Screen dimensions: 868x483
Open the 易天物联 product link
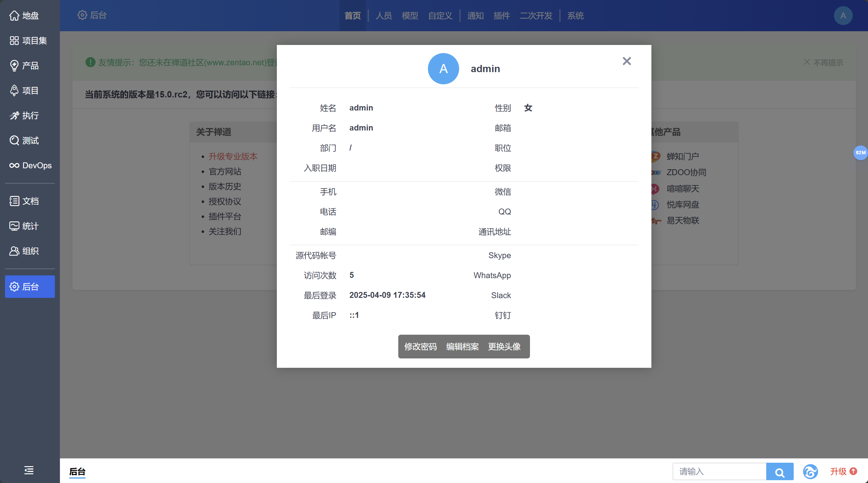[682, 220]
